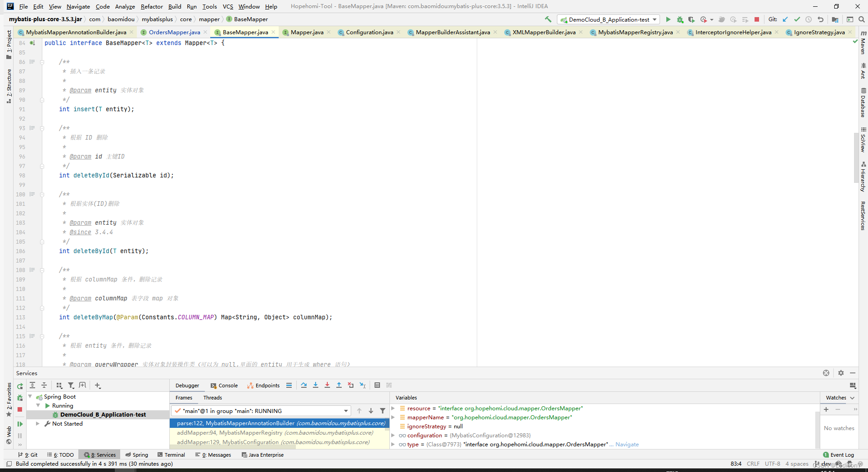The image size is (868, 472).
Task: Open Search Everywhere magnifier icon
Action: click(x=861, y=19)
